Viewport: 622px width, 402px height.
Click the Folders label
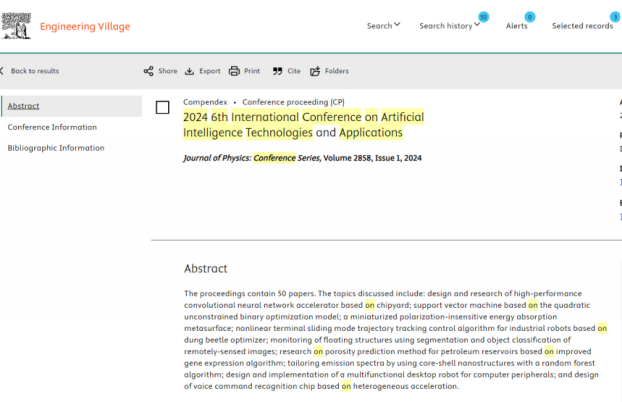click(337, 71)
